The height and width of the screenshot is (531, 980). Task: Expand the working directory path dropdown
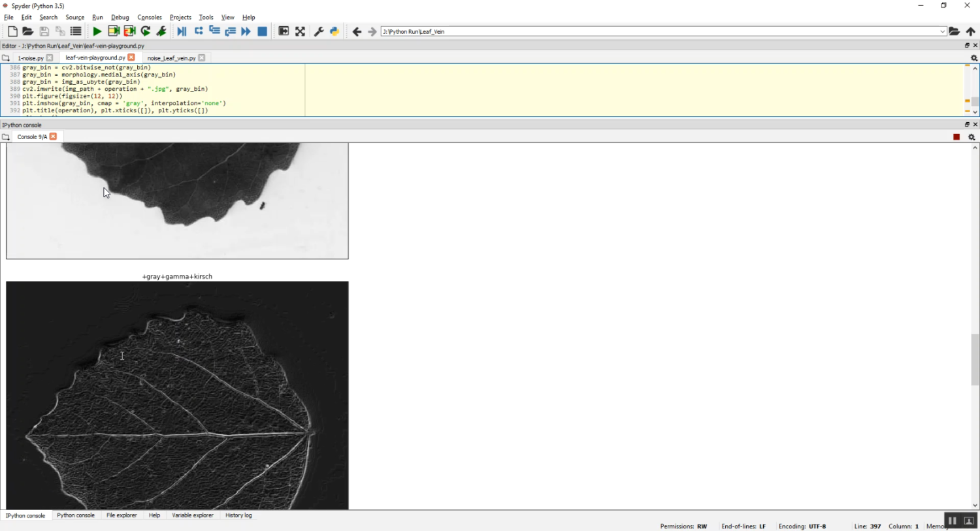point(942,31)
